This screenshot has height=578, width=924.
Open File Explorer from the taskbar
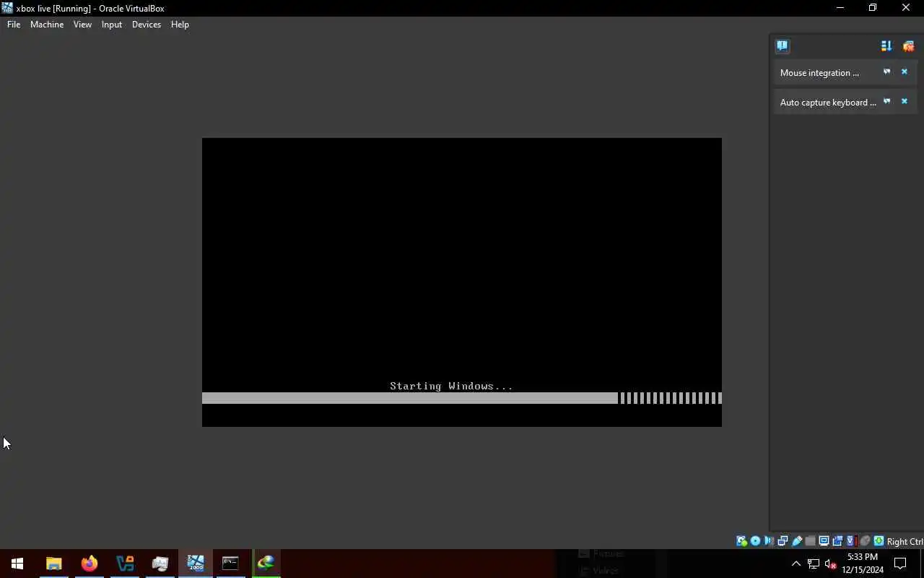coord(53,564)
